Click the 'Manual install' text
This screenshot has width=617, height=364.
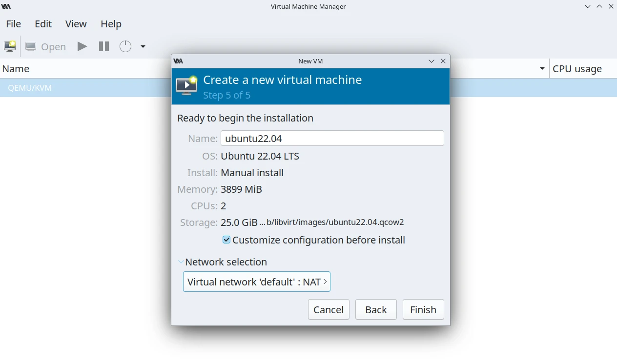click(252, 173)
